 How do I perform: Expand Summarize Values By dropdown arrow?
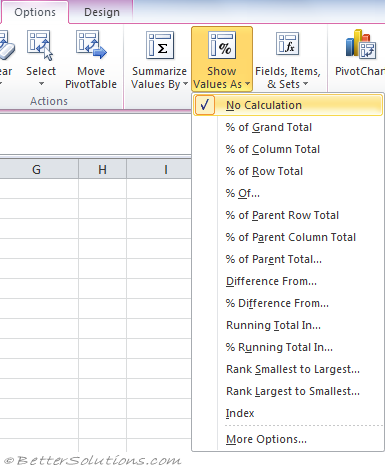tap(185, 84)
